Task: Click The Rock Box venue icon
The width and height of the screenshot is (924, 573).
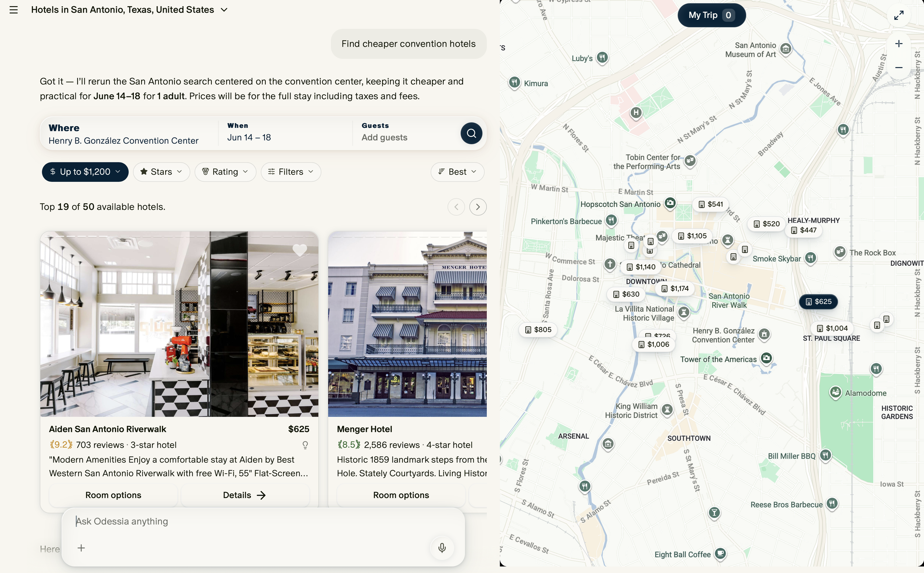Action: [x=839, y=252]
